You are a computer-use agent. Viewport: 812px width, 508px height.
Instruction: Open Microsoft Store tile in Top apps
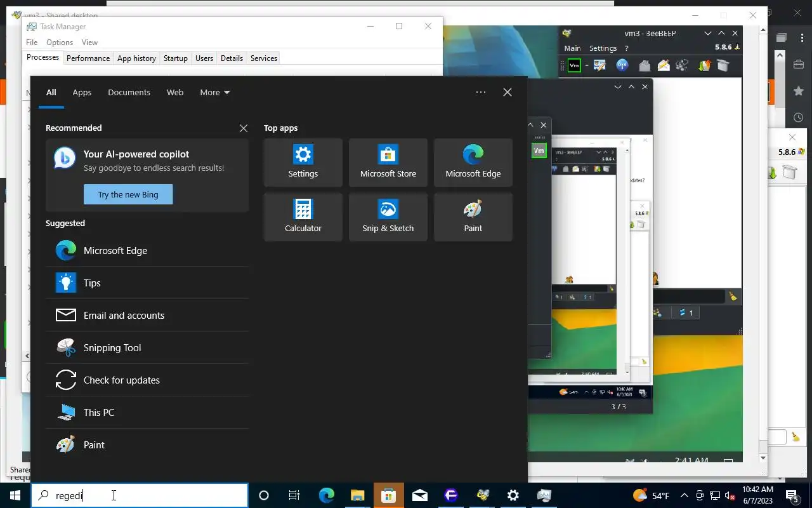point(388,163)
